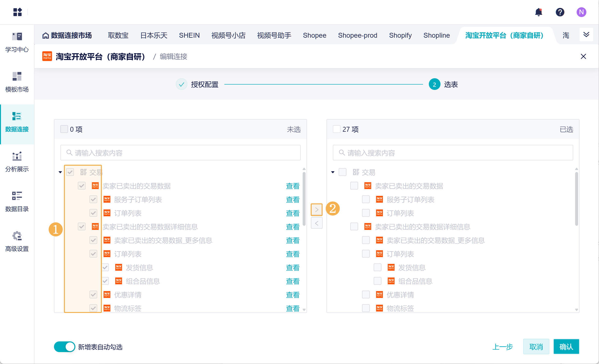Click 查看 for 卖家已卖出的交易数据_更多信息

point(293,240)
